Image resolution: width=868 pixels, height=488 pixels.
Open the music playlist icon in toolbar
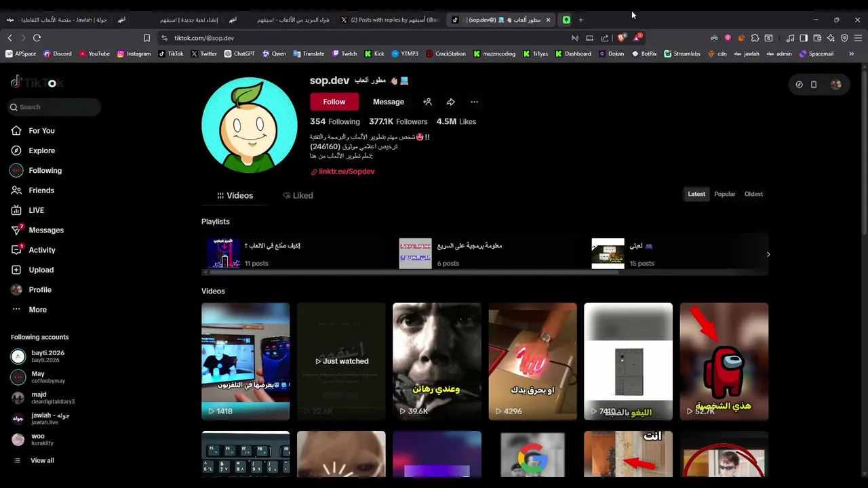(x=790, y=38)
